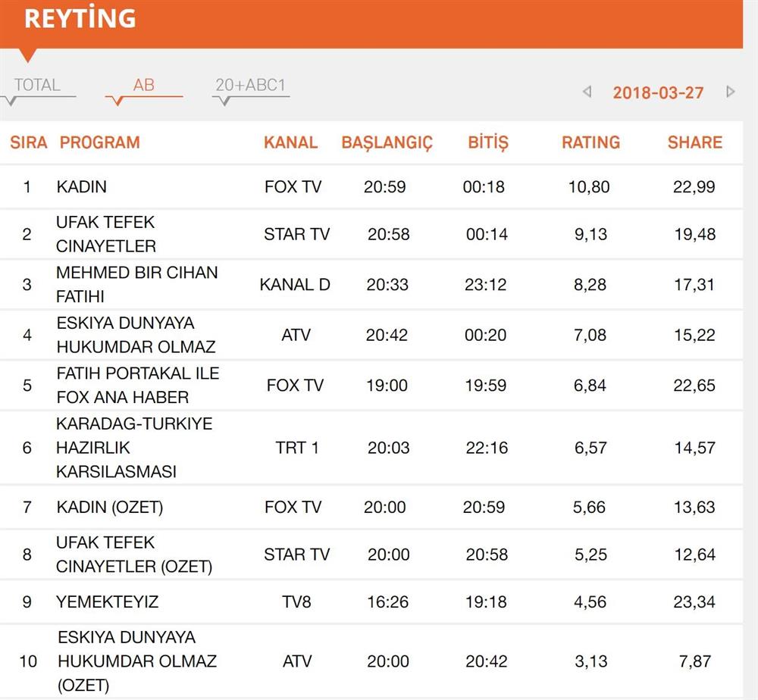Click the KARADAG-TURKIYE HAZIRLIK KARSILASMASI row

tap(133, 448)
